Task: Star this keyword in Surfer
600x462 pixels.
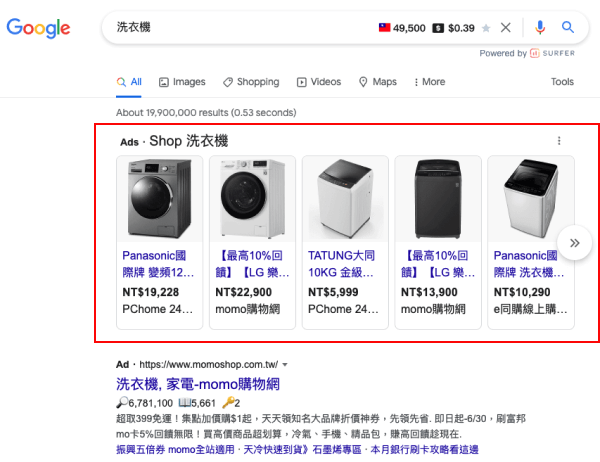Action: coord(486,28)
